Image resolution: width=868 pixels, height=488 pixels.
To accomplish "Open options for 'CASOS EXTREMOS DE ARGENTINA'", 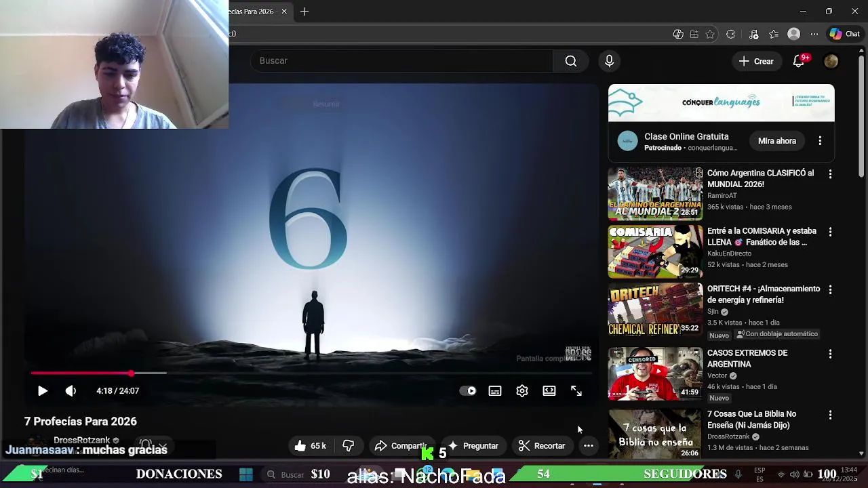I will [830, 354].
